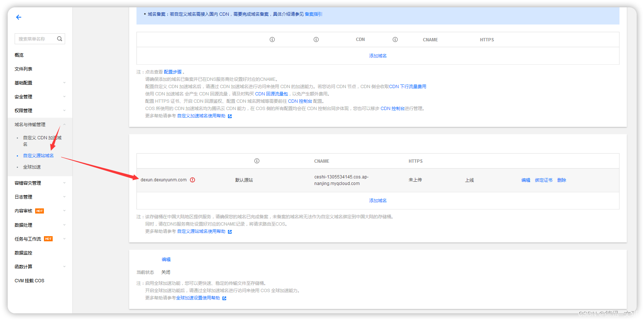This screenshot has height=321, width=644.
Task: Click the info icon in origin domain table header
Action: [x=257, y=161]
